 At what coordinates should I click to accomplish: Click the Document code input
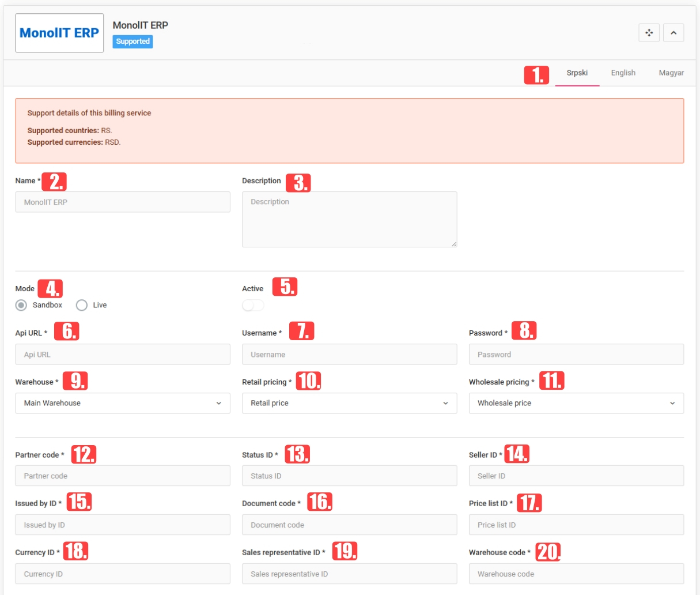click(x=349, y=525)
